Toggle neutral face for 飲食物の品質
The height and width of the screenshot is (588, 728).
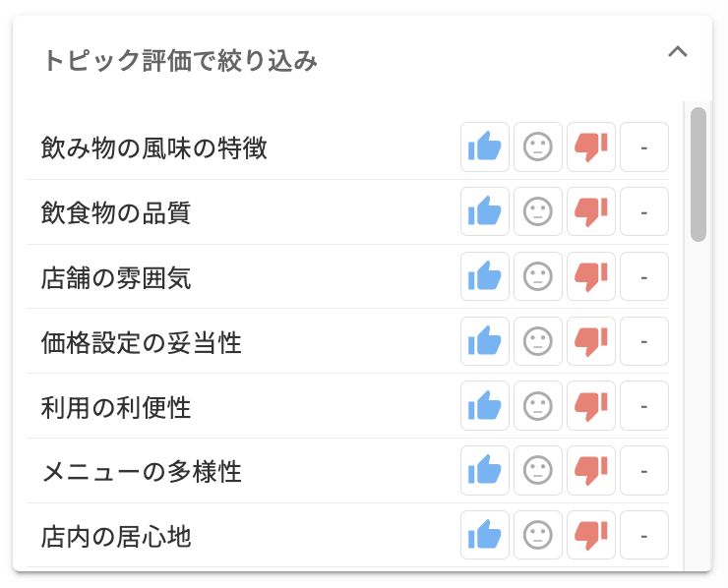[538, 211]
